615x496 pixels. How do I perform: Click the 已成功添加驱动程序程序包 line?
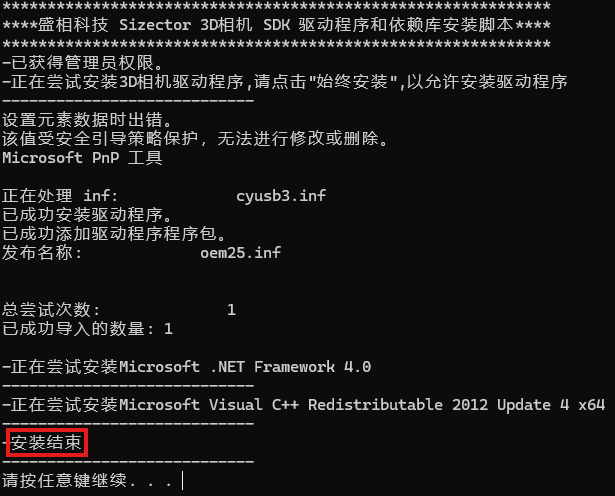pyautogui.click(x=114, y=234)
